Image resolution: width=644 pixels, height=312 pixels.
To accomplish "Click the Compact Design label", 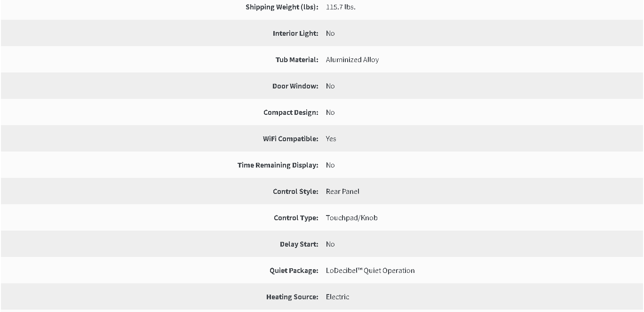I will click(291, 112).
